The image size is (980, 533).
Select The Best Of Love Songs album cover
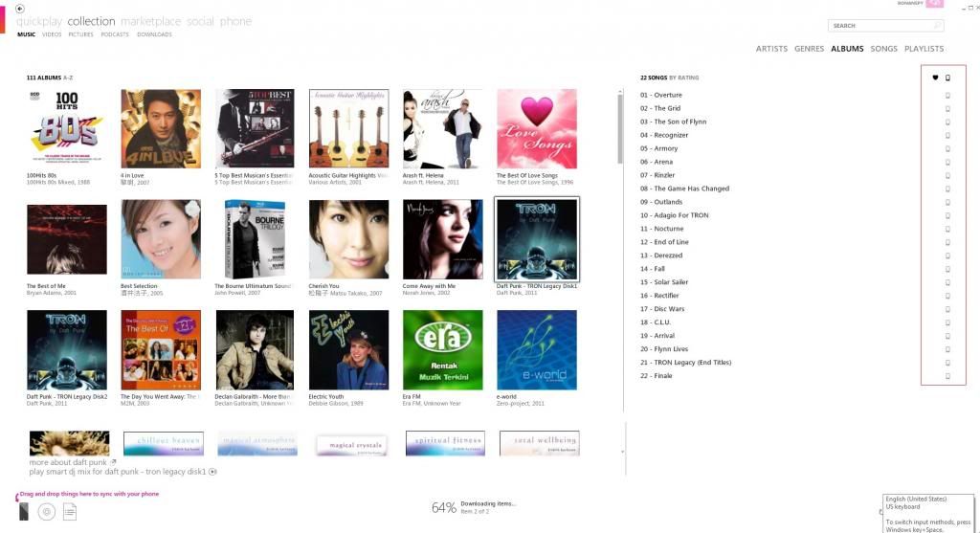[x=537, y=129]
